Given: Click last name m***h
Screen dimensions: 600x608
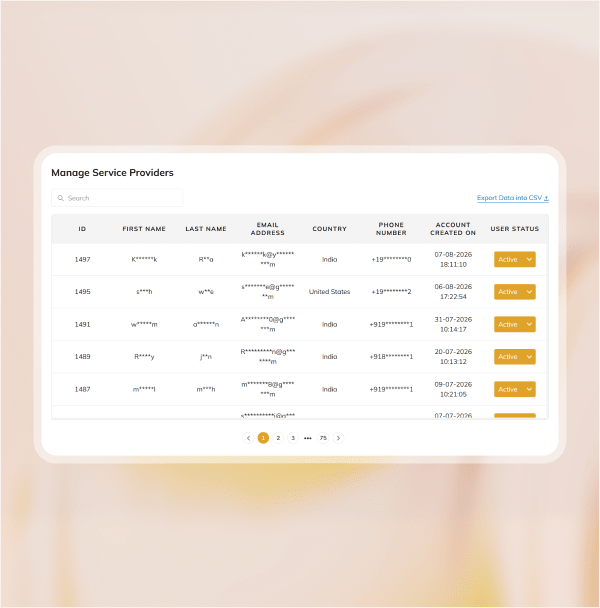Looking at the screenshot, I should point(206,389).
